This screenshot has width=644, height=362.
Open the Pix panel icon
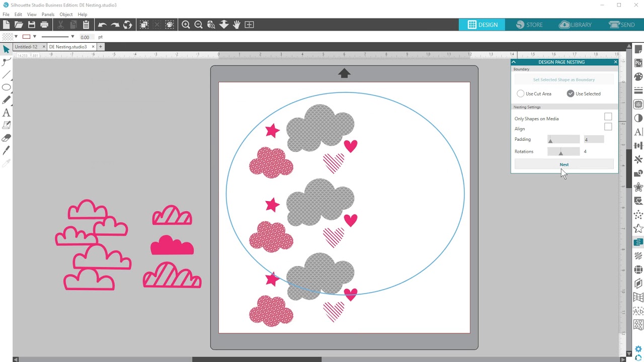click(x=638, y=63)
